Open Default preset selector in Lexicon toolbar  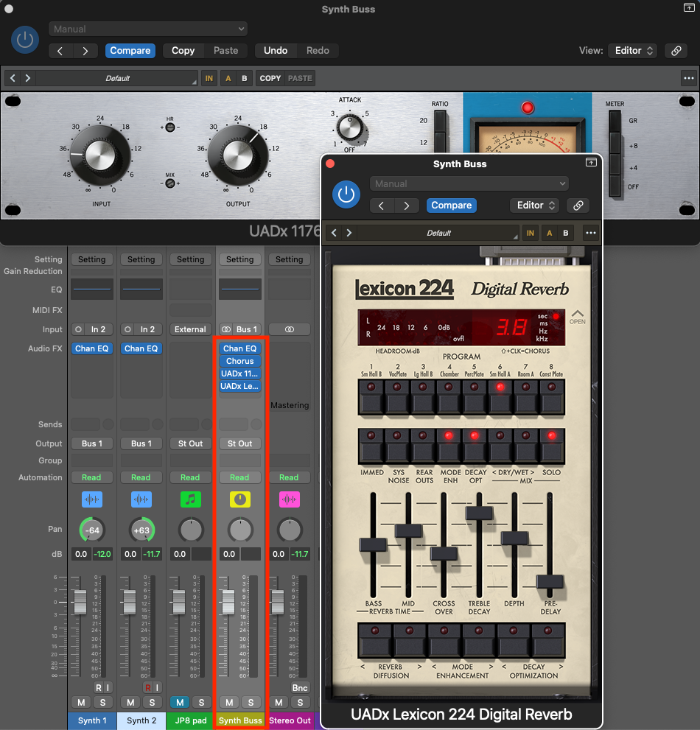[x=438, y=233]
